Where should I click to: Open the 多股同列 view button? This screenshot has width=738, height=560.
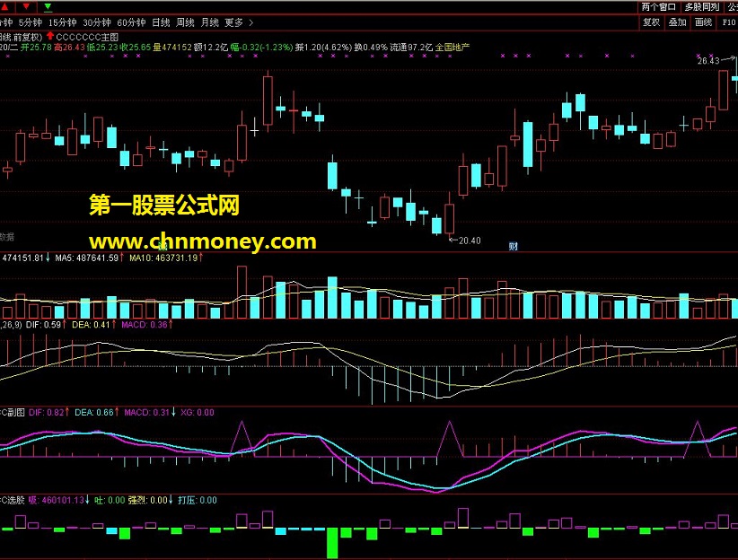(702, 6)
